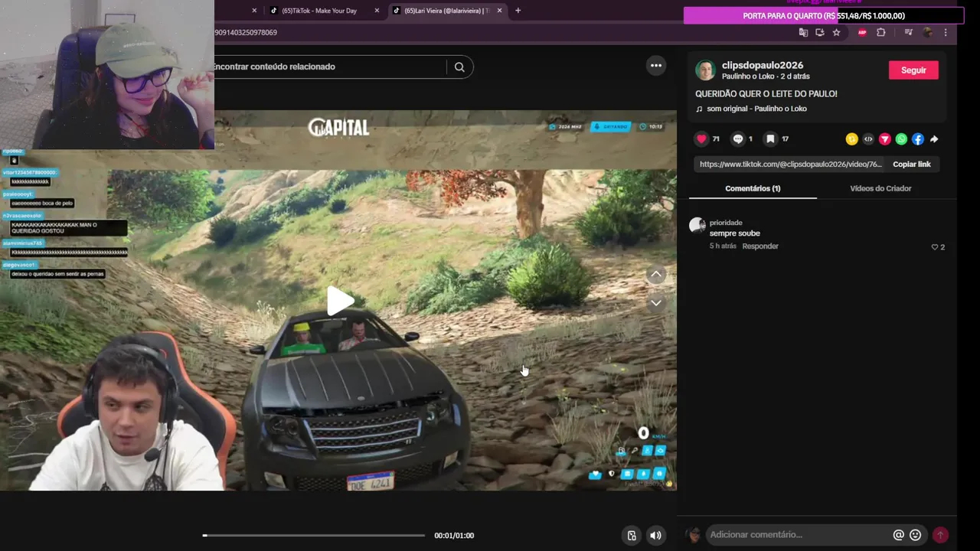
Task: Open Chrome extensions puzzle icon
Action: (881, 32)
